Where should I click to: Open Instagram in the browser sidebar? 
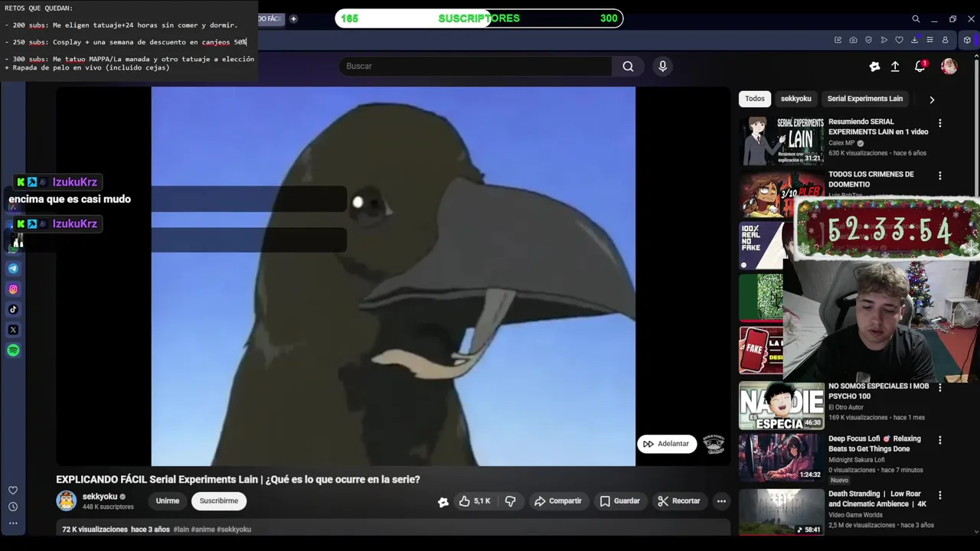(x=13, y=289)
